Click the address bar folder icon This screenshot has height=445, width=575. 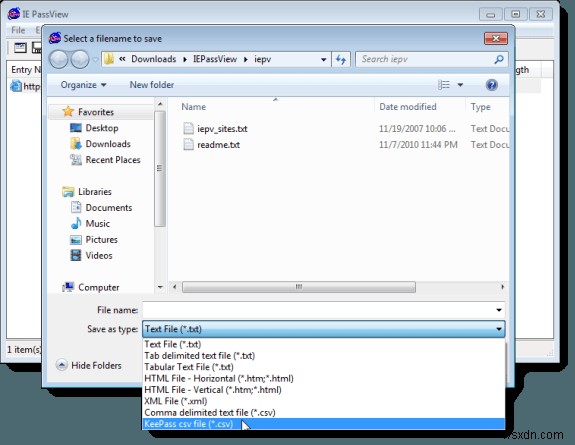coord(109,59)
